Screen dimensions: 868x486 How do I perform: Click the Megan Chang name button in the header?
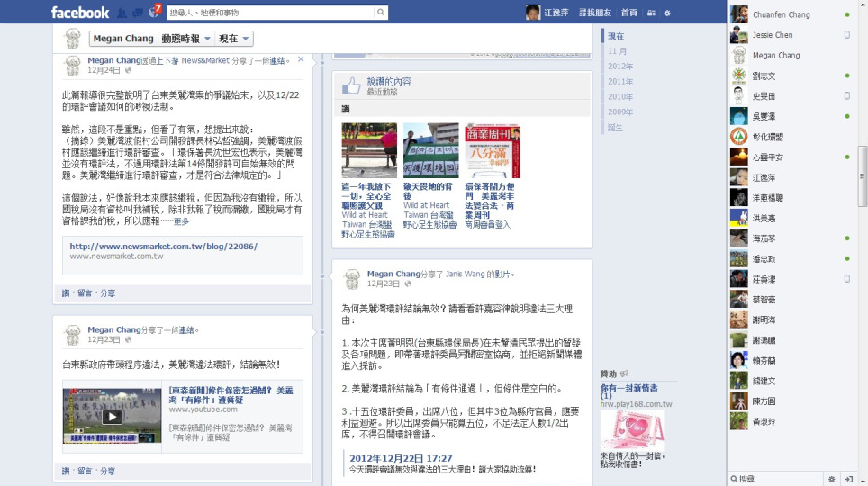point(123,39)
